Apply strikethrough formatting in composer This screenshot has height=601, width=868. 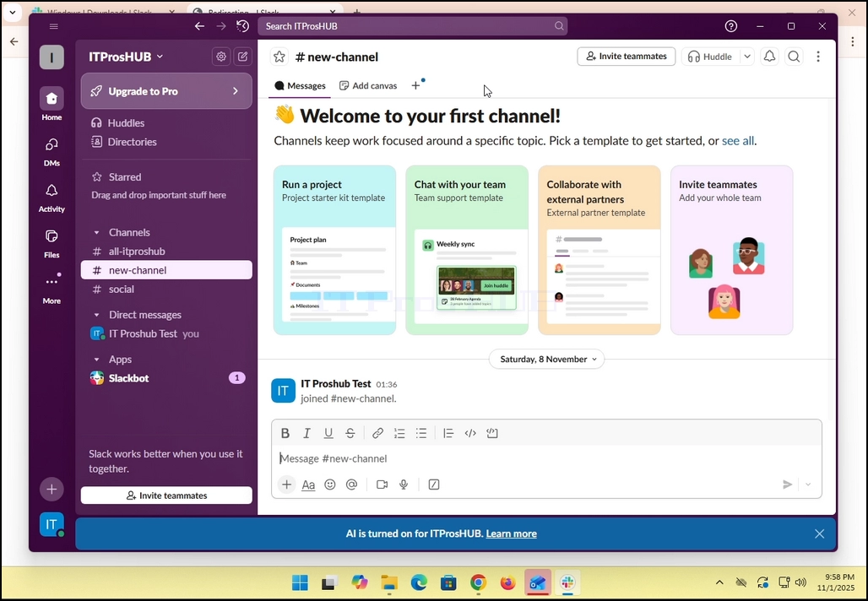pos(350,433)
